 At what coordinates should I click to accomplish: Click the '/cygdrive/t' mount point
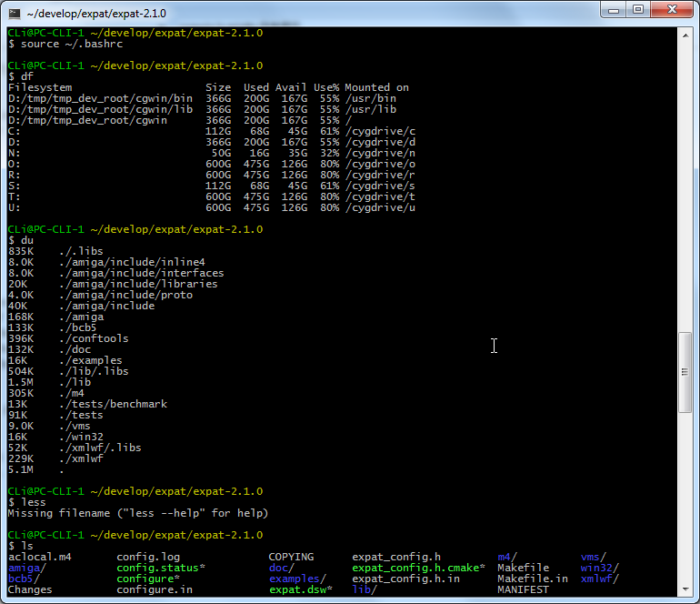380,196
